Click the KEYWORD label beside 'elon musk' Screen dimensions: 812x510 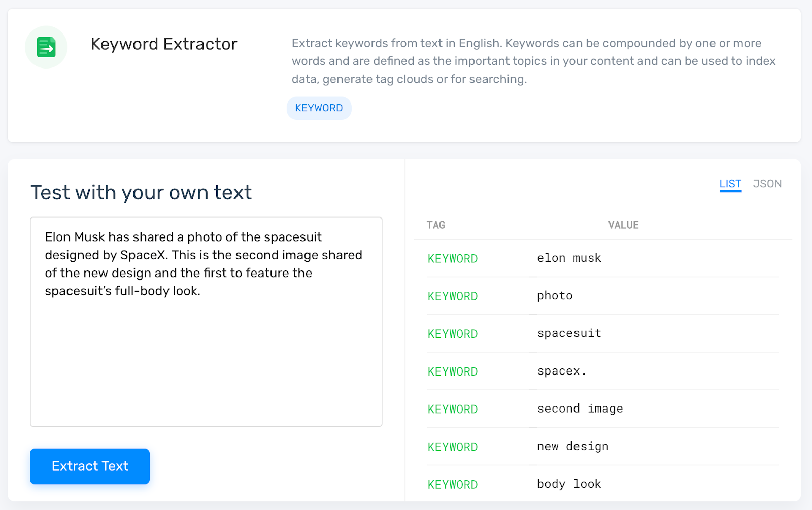pos(453,258)
